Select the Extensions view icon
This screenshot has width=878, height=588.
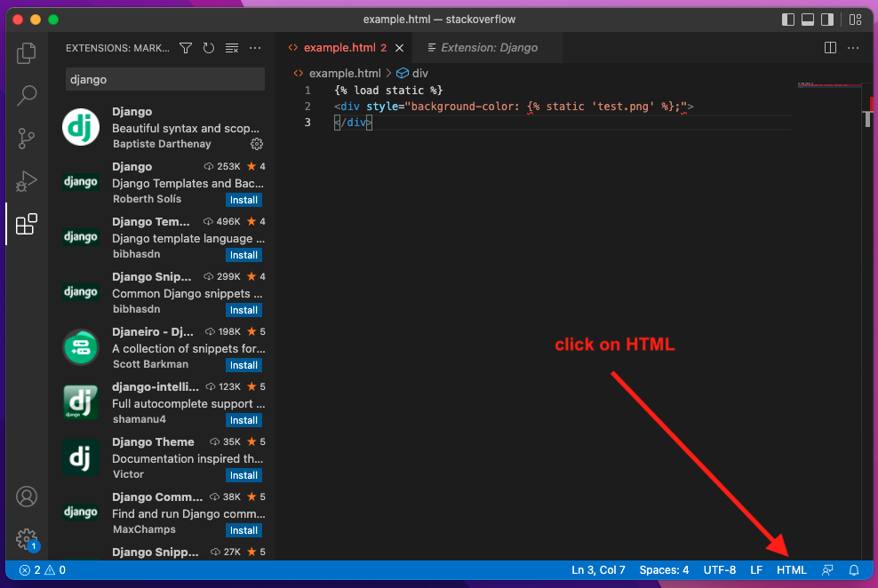point(27,224)
